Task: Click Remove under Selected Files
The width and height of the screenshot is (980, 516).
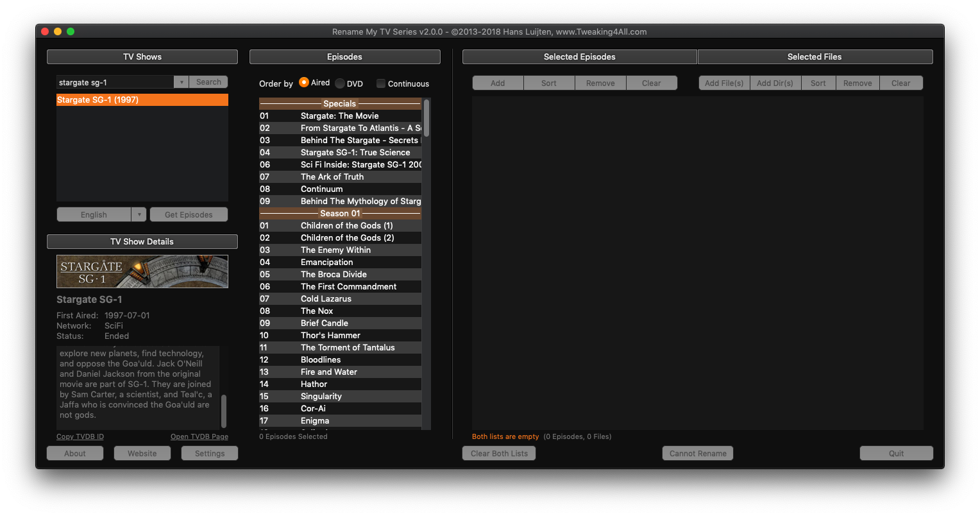Action: point(857,83)
